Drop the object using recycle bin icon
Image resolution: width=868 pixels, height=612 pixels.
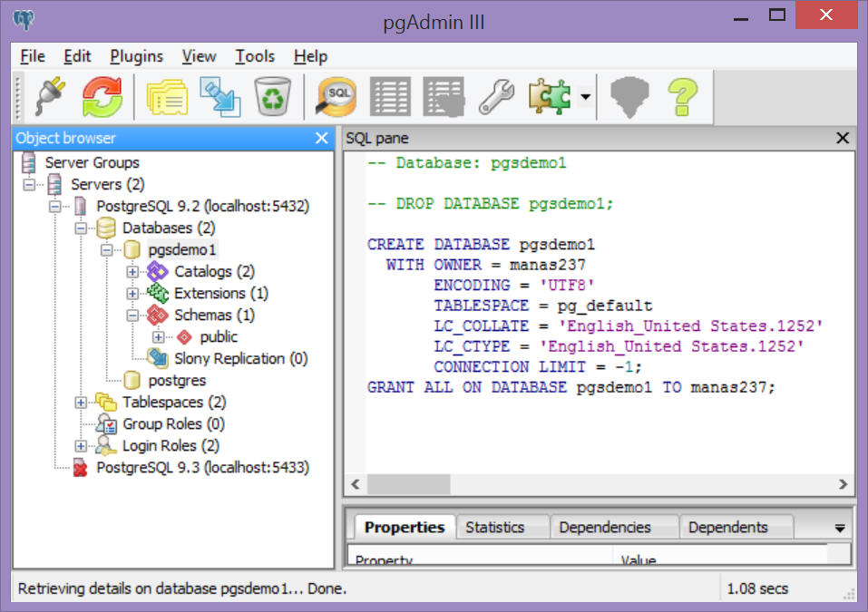271,95
